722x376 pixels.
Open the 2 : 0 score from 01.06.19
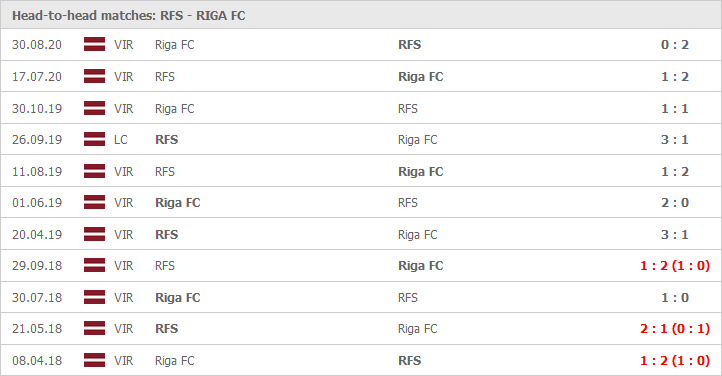click(675, 202)
